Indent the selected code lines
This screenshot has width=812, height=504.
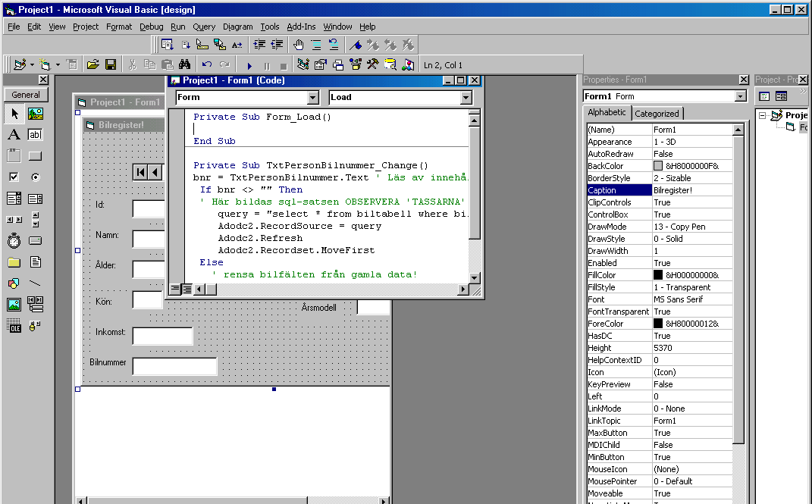259,45
